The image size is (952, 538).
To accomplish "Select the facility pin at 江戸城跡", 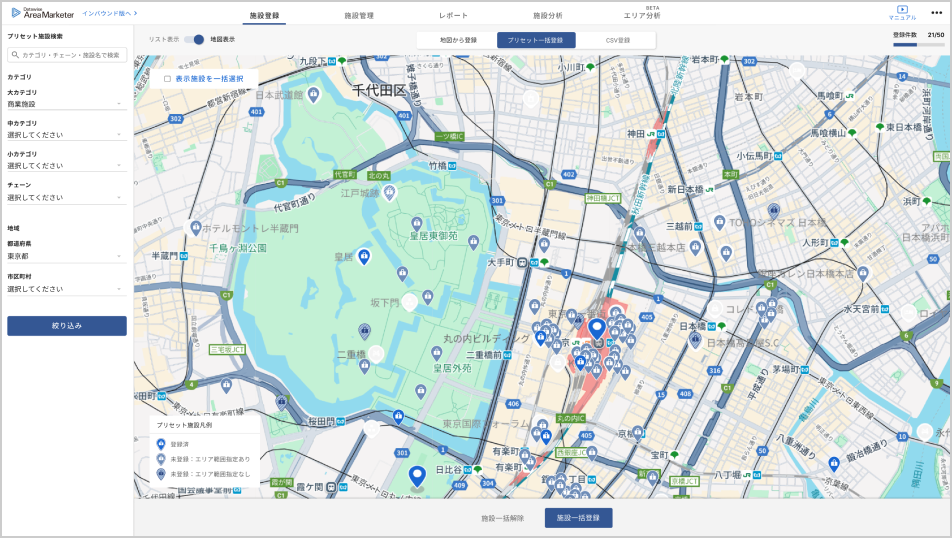I will click(390, 191).
